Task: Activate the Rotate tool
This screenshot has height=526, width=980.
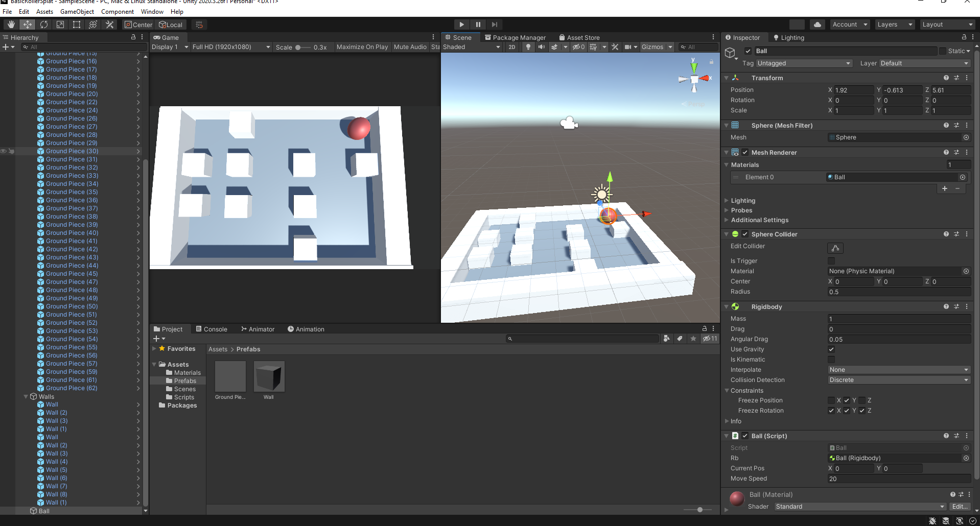Action: (44, 24)
